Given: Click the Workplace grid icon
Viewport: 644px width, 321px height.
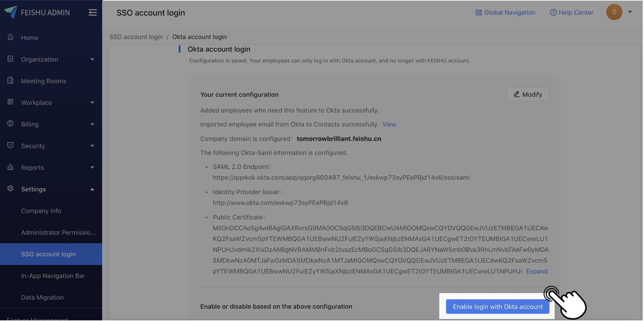Looking at the screenshot, I should (x=10, y=102).
